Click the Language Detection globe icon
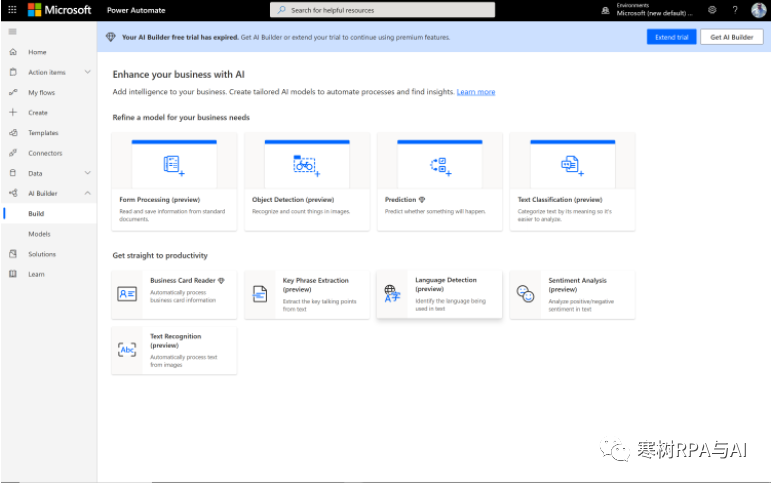Screen dimensions: 772x483 [392, 293]
